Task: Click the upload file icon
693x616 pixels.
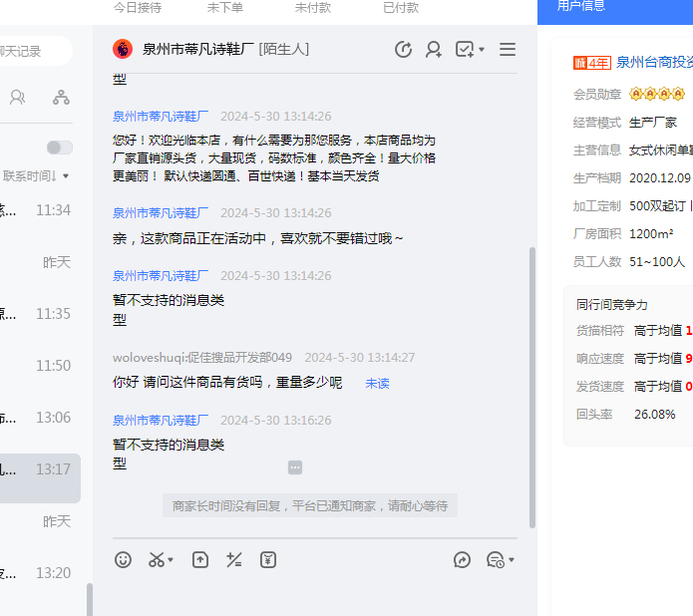Action: pos(200,560)
